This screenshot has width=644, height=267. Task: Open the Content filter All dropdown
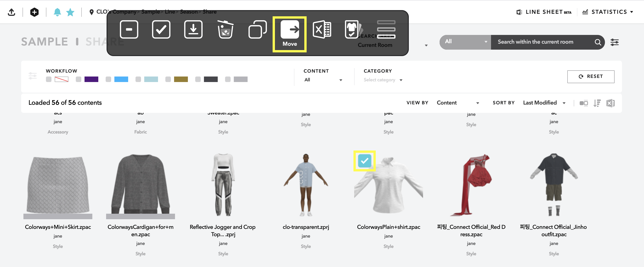coord(323,80)
